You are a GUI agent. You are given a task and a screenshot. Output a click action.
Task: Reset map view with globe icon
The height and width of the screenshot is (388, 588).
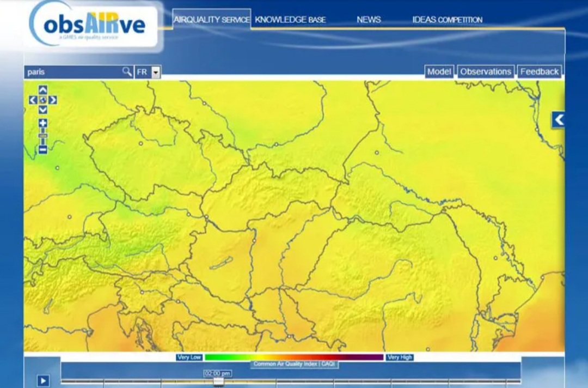click(x=43, y=100)
